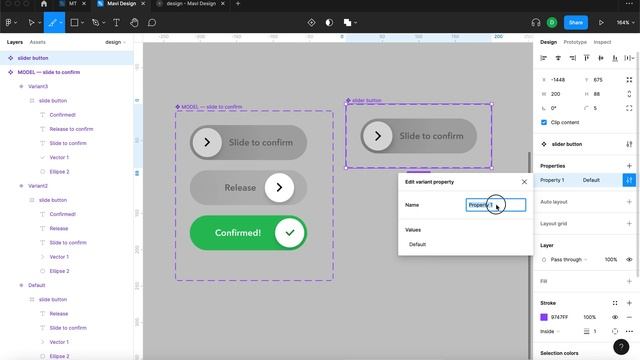640x360 pixels.
Task: Add a new component property
Action: (x=629, y=166)
